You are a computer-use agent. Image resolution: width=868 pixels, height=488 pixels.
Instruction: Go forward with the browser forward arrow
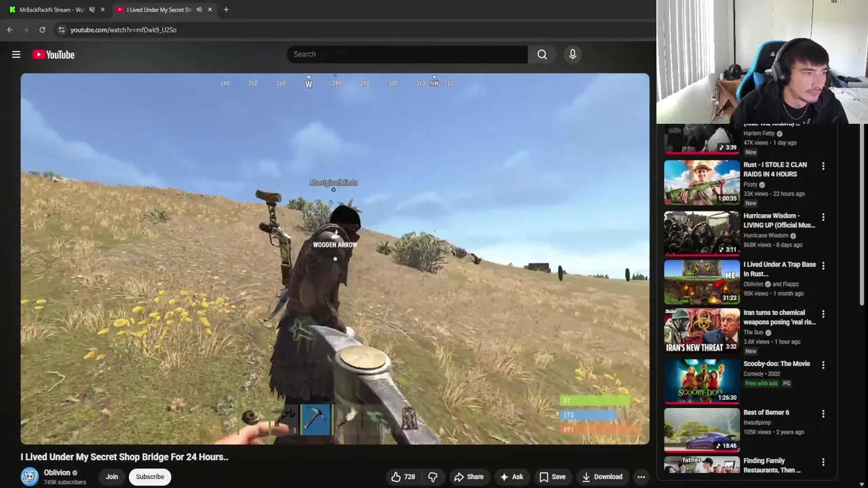[x=26, y=30]
